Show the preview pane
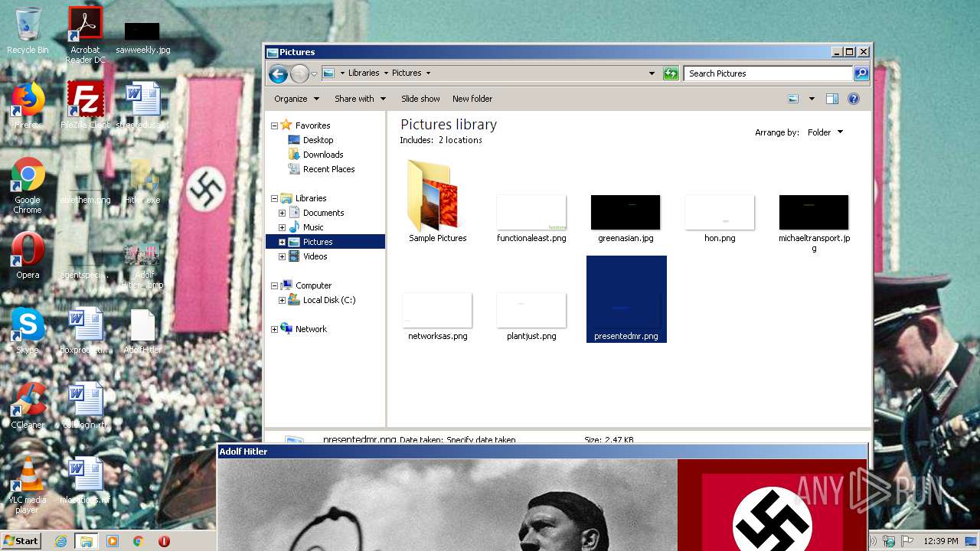The height and width of the screenshot is (551, 980). point(832,99)
